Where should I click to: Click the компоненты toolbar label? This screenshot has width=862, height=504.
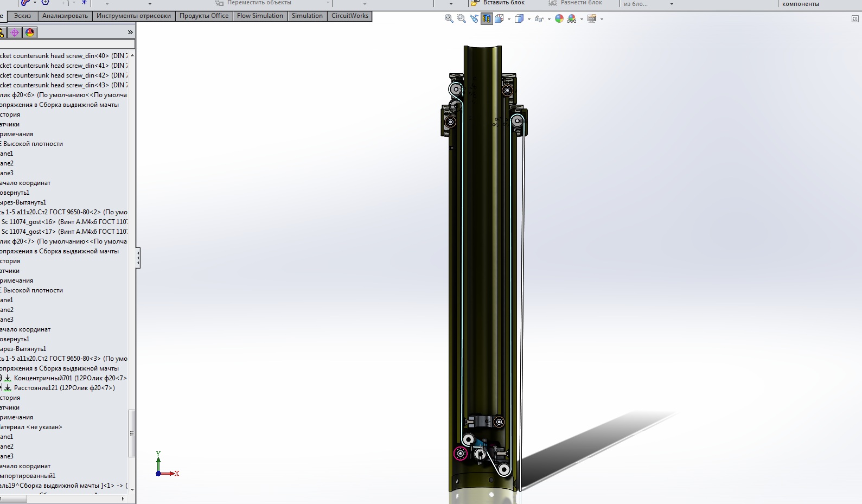(x=801, y=4)
